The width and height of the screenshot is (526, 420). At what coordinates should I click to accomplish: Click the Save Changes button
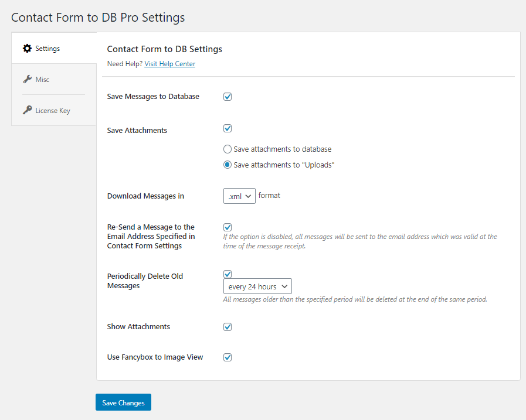click(x=124, y=402)
